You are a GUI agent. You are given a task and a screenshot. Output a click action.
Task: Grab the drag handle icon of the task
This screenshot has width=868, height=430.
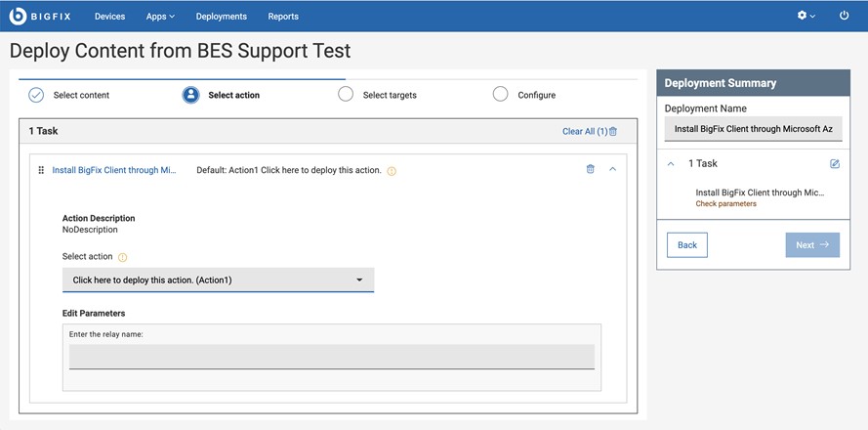click(x=41, y=170)
